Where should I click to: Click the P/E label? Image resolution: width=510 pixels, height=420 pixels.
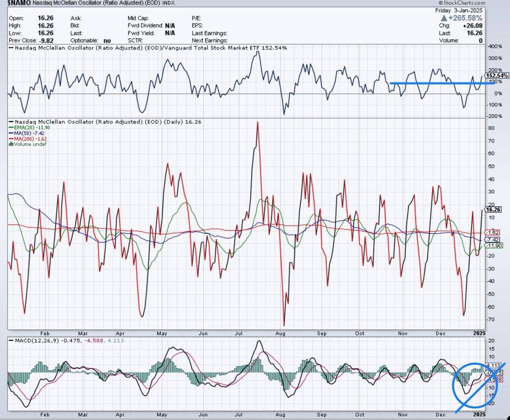click(197, 19)
